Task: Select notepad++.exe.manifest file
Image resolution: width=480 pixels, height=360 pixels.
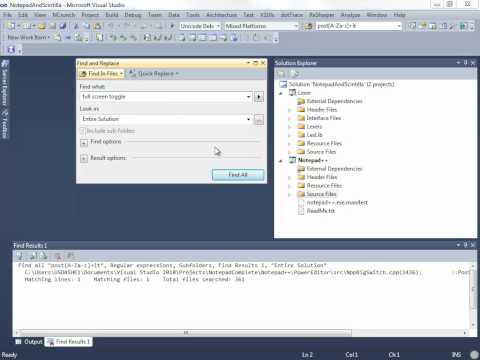Action: [337, 203]
